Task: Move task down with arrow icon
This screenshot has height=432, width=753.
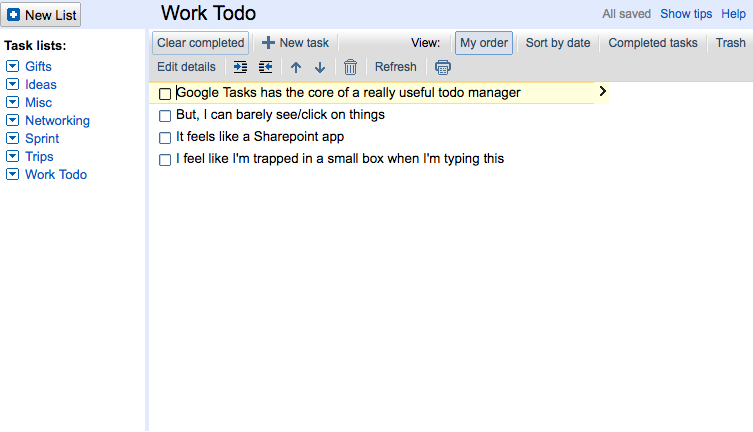Action: (320, 68)
